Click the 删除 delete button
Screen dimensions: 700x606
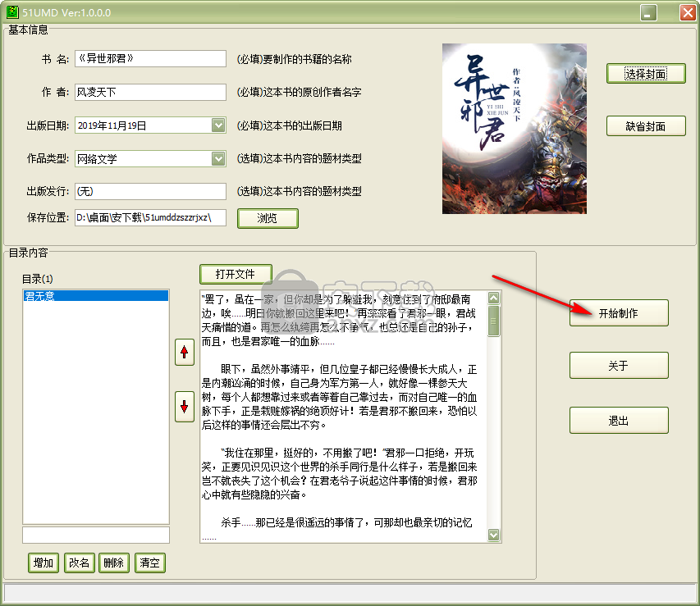coord(114,563)
